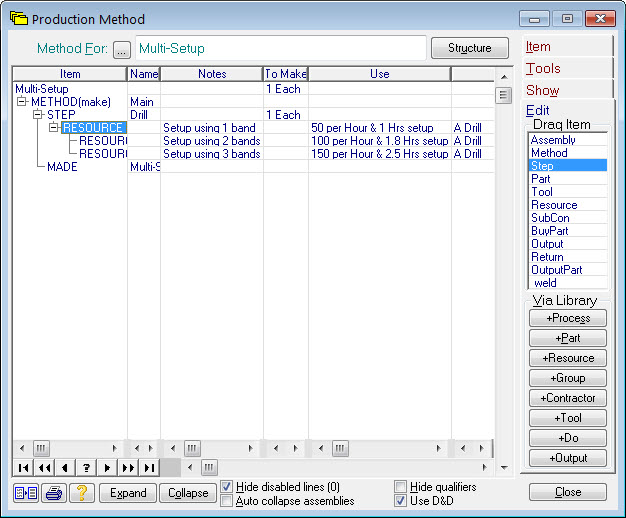The image size is (626, 518).
Task: Toggle Use D&D checkbox
Action: (400, 500)
